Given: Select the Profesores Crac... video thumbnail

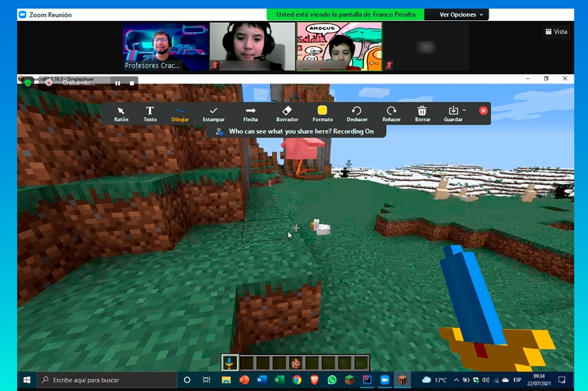Looking at the screenshot, I should tap(166, 46).
